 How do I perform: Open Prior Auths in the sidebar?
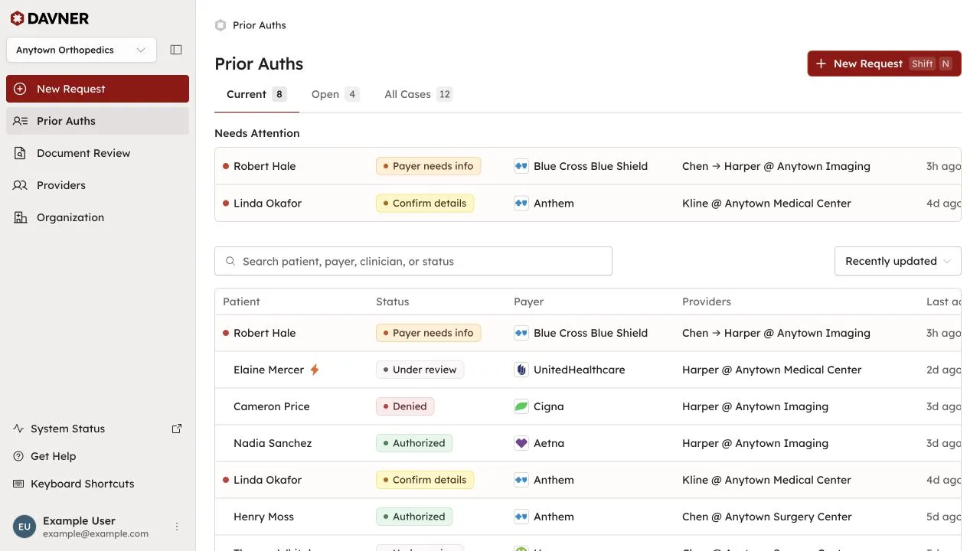97,121
